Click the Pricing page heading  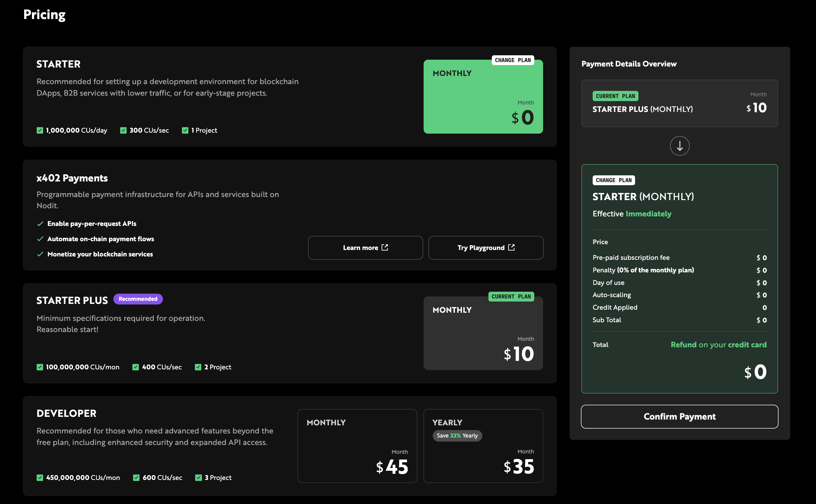(44, 15)
